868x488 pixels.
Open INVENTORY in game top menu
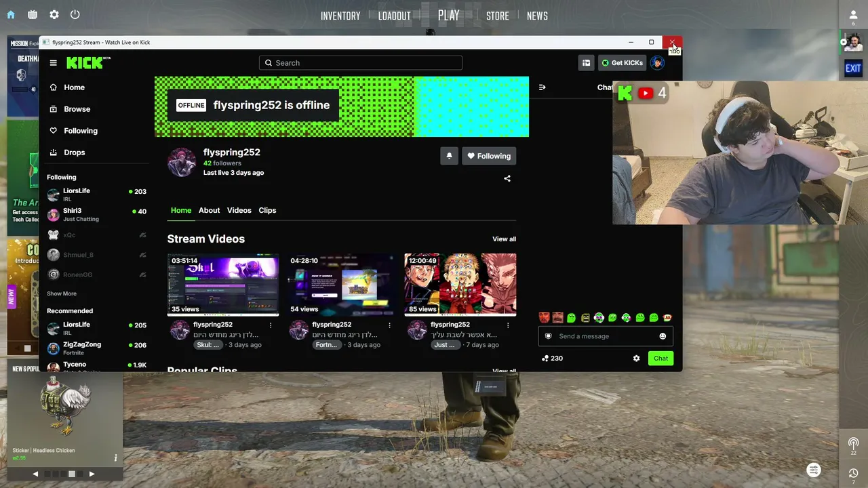coord(340,16)
